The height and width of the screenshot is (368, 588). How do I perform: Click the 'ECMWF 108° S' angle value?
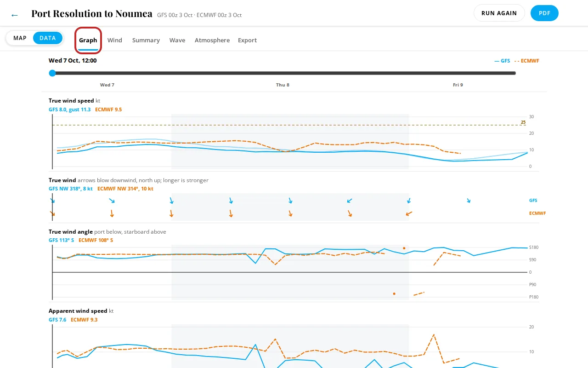(x=96, y=240)
